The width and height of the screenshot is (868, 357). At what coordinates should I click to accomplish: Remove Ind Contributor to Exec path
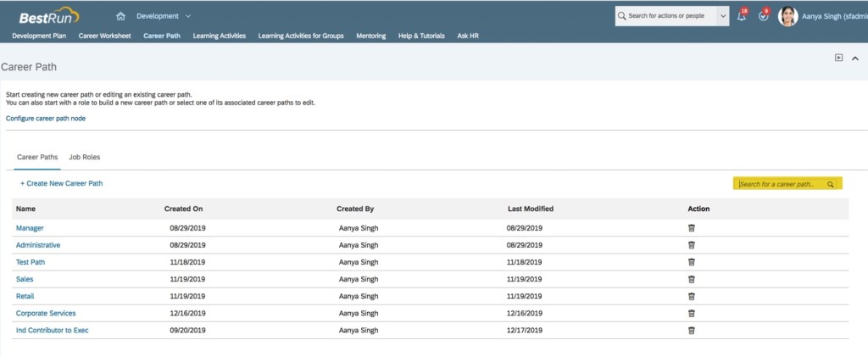tap(691, 330)
